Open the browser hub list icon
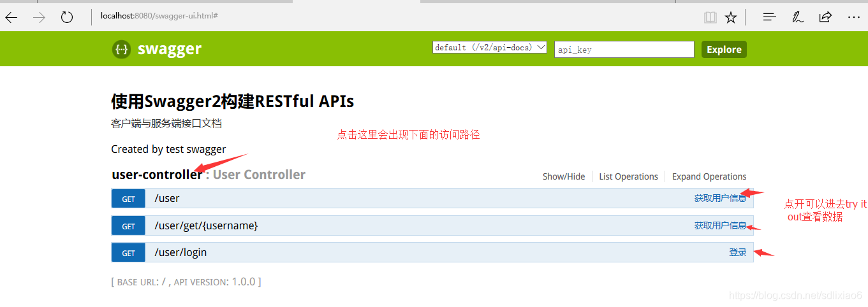The height and width of the screenshot is (307, 868). (770, 17)
